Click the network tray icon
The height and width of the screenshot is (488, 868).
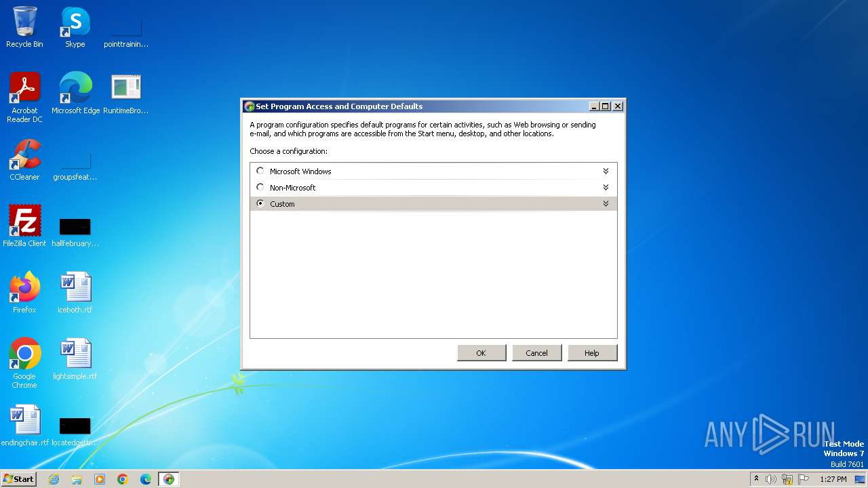click(x=787, y=479)
